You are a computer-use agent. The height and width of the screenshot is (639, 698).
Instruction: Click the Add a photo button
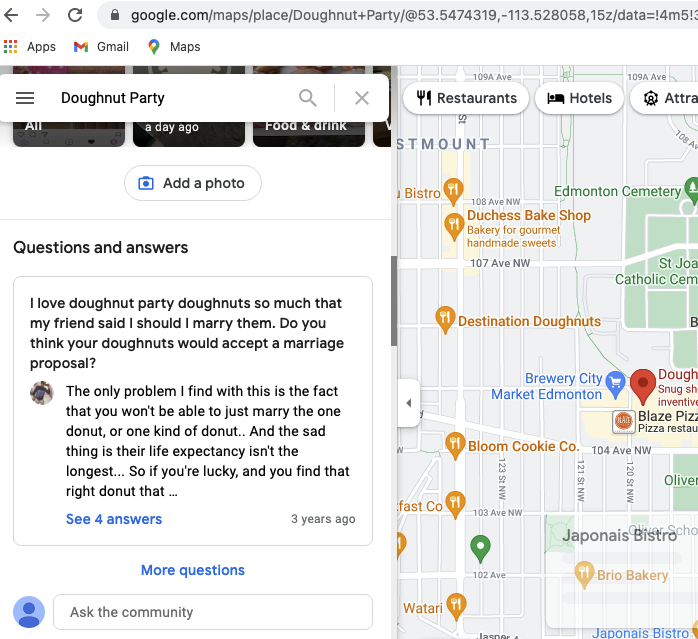tap(192, 183)
